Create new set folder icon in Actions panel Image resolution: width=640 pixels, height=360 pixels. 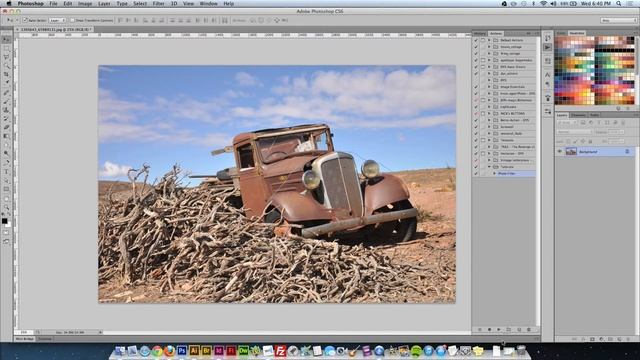(509, 329)
